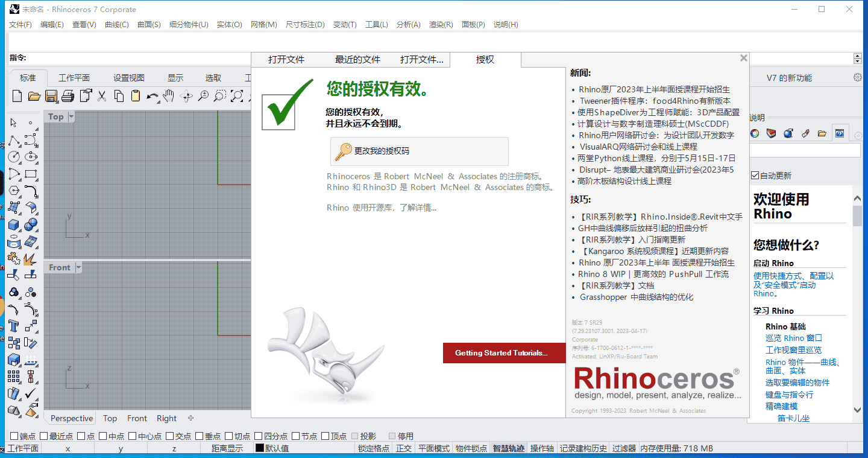Click the Cut scissors icon on toolbar
This screenshot has height=458, width=868.
tap(102, 96)
